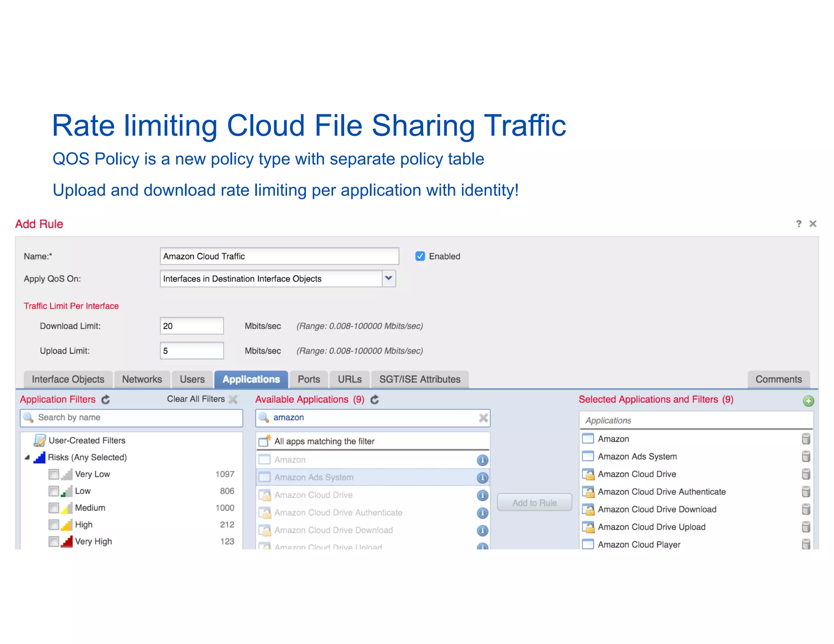Image resolution: width=834 pixels, height=644 pixels.
Task: Show info for Amazon Cloud Drive Download
Action: pos(482,530)
